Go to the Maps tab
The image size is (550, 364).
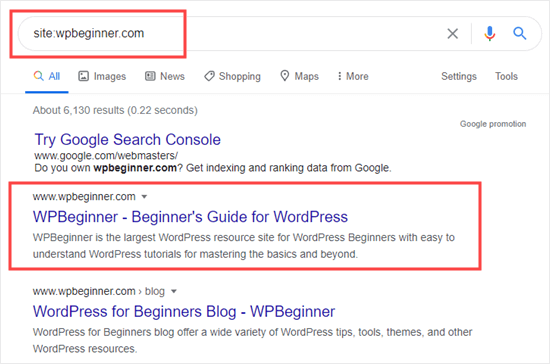coord(300,76)
